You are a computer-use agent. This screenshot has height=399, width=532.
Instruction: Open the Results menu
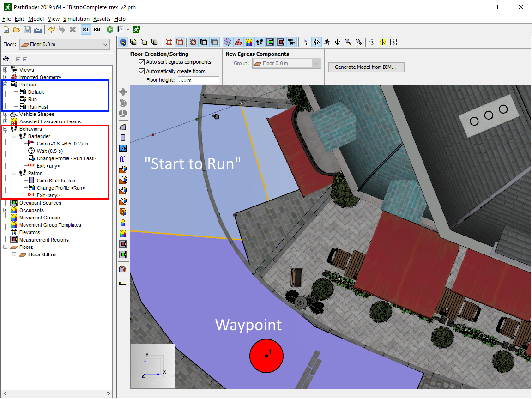(102, 19)
